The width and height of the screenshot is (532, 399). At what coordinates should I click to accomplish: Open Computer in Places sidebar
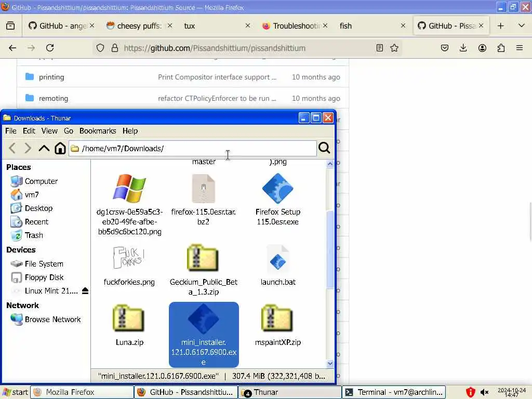click(x=34, y=181)
